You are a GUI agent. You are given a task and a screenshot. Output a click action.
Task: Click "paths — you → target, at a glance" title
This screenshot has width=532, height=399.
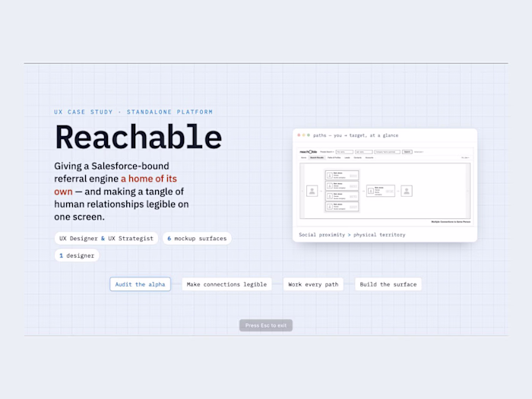[356, 135]
